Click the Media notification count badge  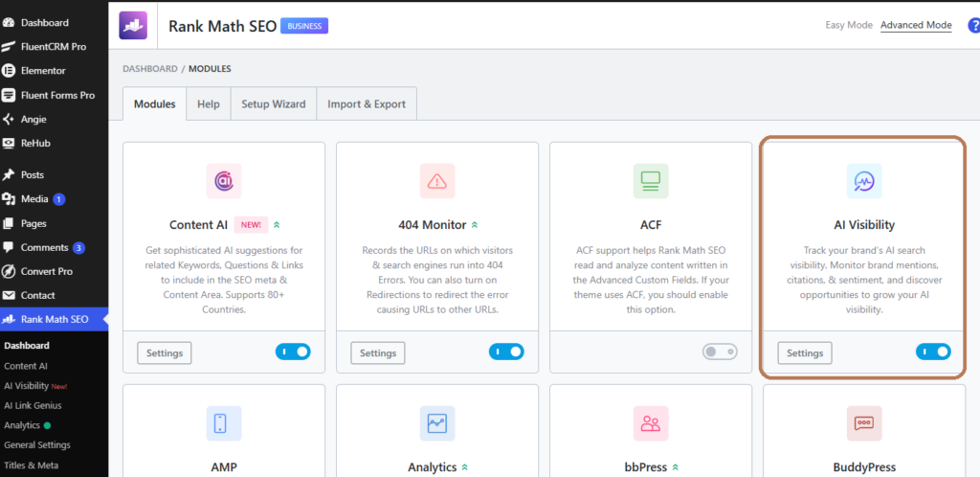[58, 199]
